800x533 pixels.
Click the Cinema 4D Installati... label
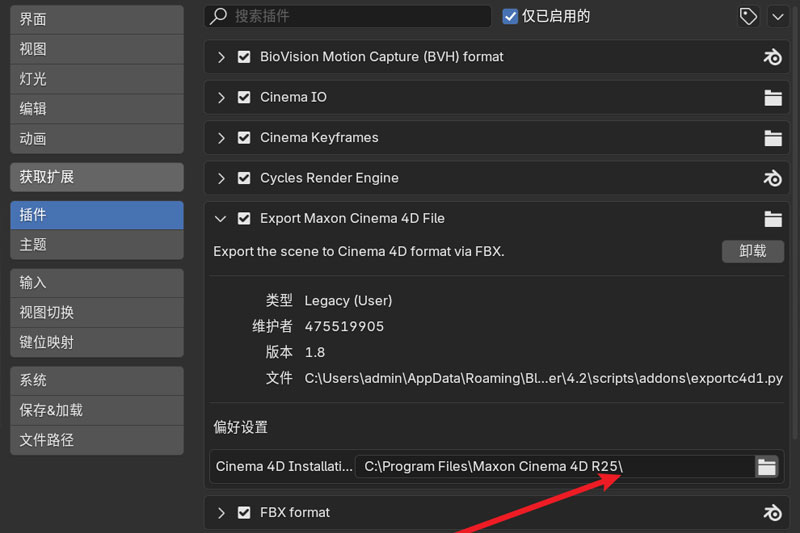(x=284, y=467)
